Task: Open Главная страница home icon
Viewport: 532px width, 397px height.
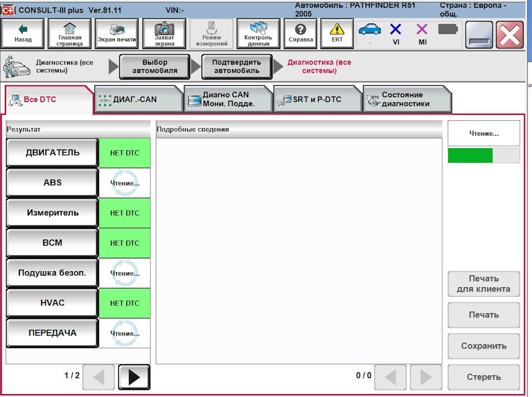Action: [x=70, y=28]
